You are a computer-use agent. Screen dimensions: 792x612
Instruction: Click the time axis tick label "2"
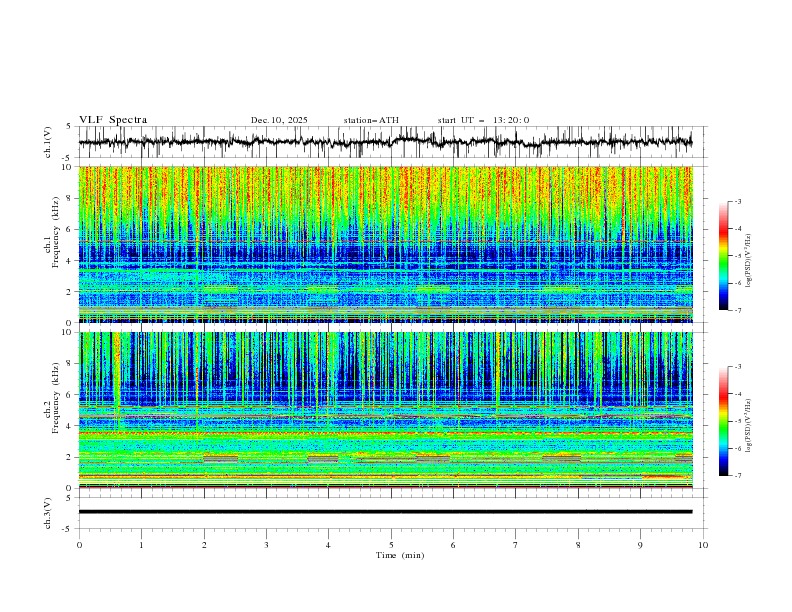(x=204, y=545)
